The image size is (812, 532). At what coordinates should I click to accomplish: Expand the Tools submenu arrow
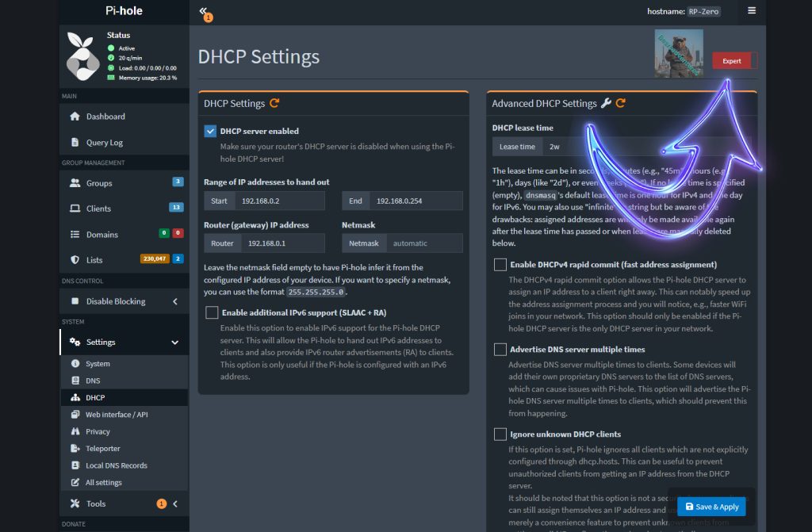175,504
